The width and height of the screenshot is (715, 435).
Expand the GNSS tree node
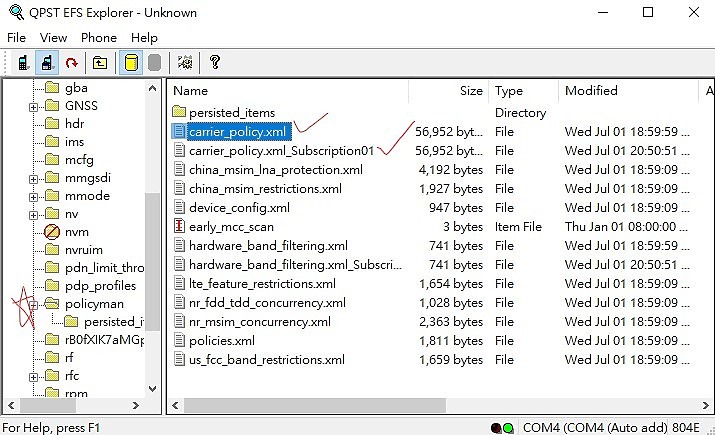pos(33,107)
